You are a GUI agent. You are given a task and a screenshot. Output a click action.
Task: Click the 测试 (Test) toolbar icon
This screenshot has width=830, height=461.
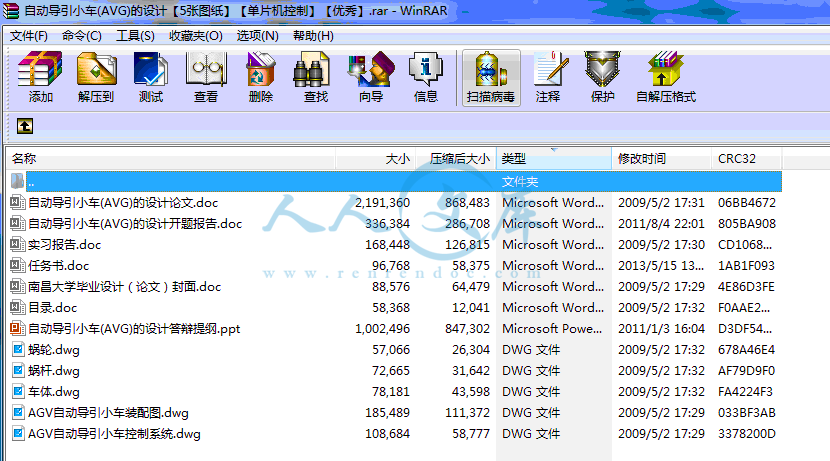151,69
